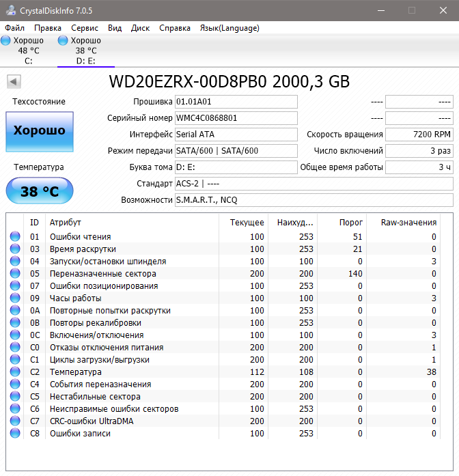This screenshot has width=459, height=476.
Task: Click the Буква тома field D: E:
Action: pyautogui.click(x=236, y=167)
